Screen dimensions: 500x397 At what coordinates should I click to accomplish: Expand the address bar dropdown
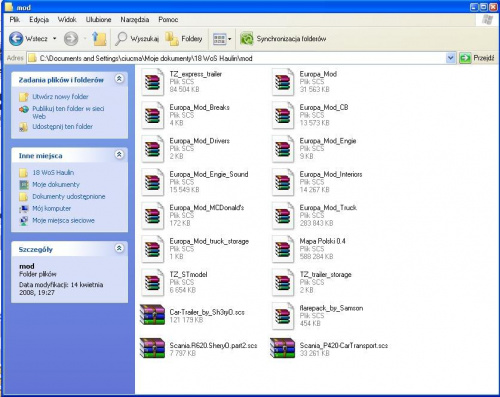pyautogui.click(x=450, y=58)
